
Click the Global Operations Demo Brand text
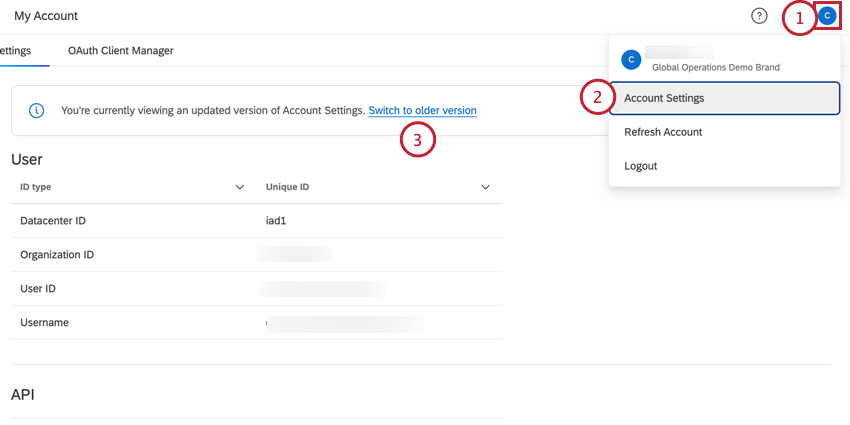point(715,67)
